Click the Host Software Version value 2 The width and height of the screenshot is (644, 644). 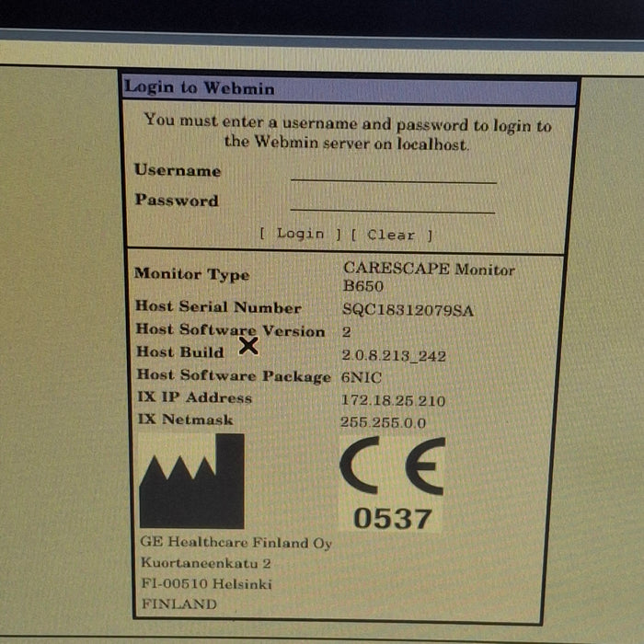click(346, 332)
